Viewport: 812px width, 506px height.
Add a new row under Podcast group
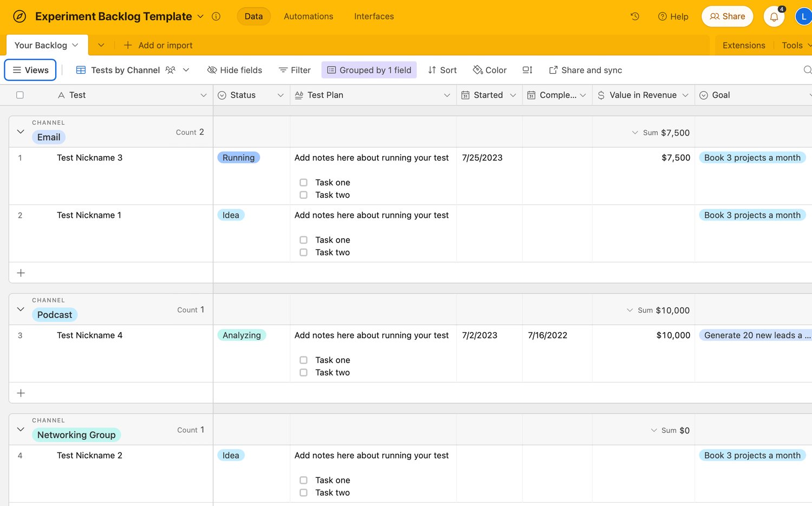(21, 393)
